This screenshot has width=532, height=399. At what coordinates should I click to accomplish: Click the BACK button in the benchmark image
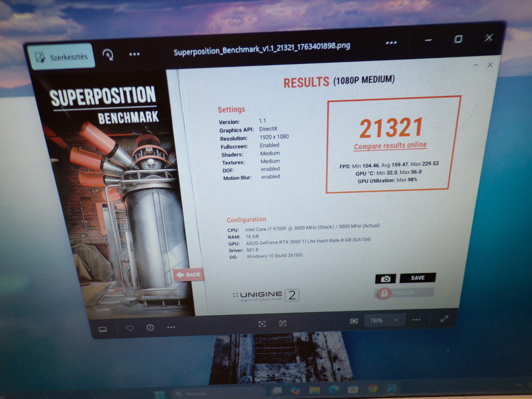pyautogui.click(x=188, y=275)
